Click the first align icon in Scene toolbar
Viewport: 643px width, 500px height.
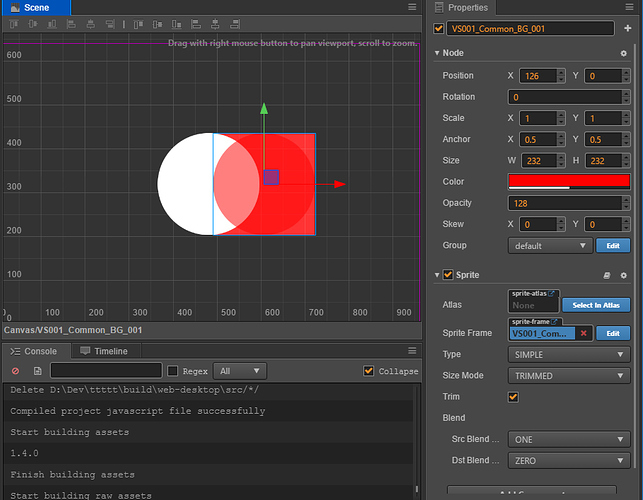(12, 24)
